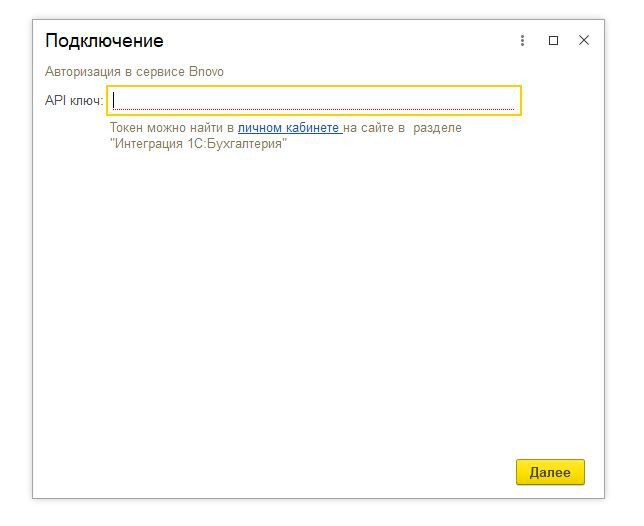
Task: Click the Авторизация в сервисе Bnovo text
Action: coord(134,71)
